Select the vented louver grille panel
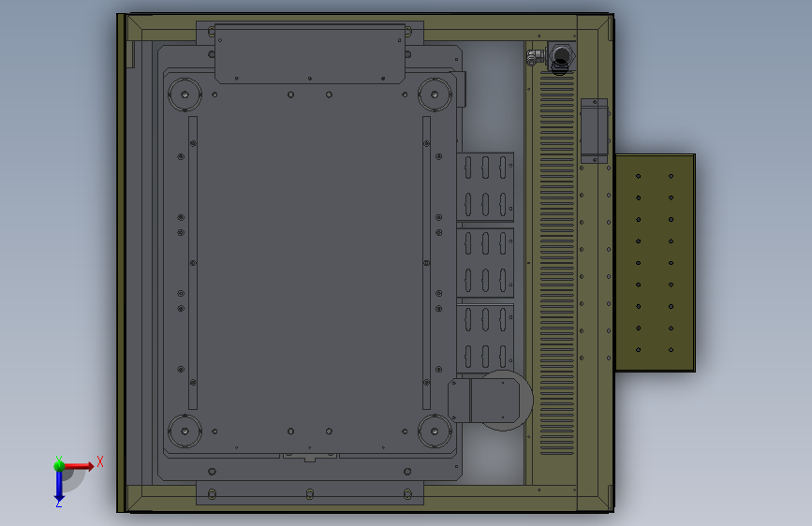The height and width of the screenshot is (526, 812). (557, 264)
